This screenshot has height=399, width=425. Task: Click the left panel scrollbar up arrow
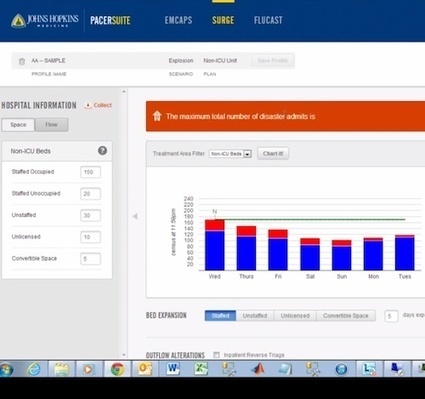pyautogui.click(x=124, y=91)
